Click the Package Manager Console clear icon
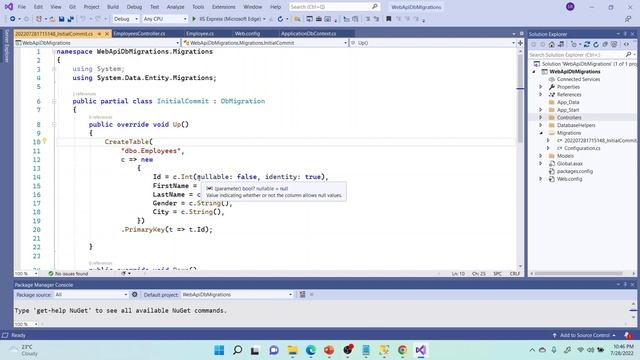Viewport: 640px width, 360px height. click(x=302, y=294)
